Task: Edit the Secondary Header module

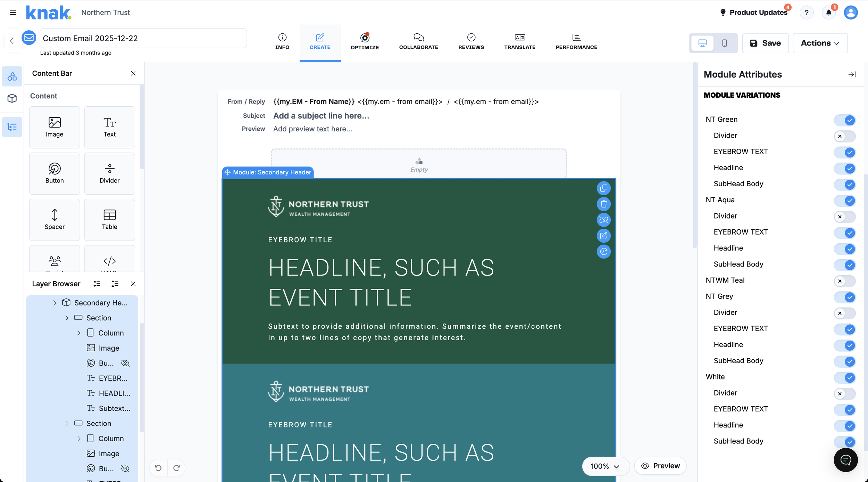Action: pyautogui.click(x=604, y=236)
